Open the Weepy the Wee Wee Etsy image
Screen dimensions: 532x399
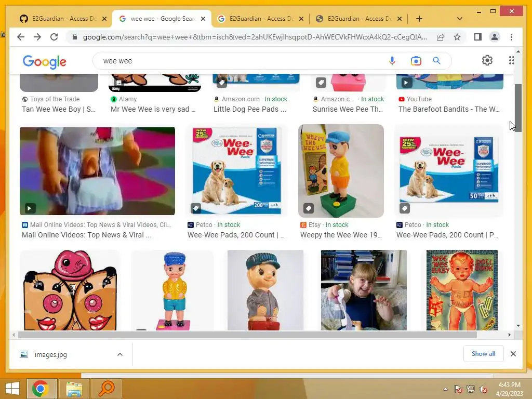(x=341, y=170)
